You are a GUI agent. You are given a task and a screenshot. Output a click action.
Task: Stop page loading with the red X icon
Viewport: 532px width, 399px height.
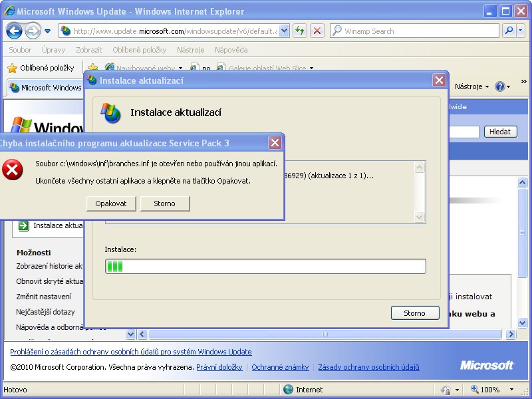pos(317,31)
